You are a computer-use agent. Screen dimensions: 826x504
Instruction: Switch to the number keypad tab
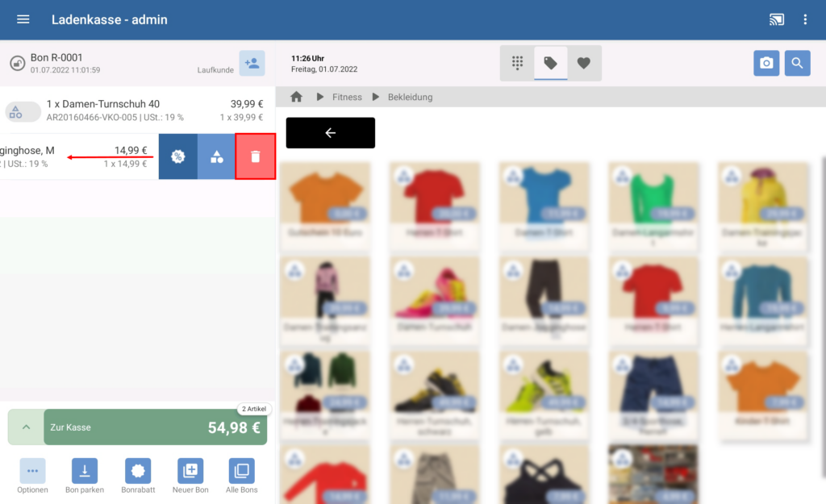pos(517,63)
